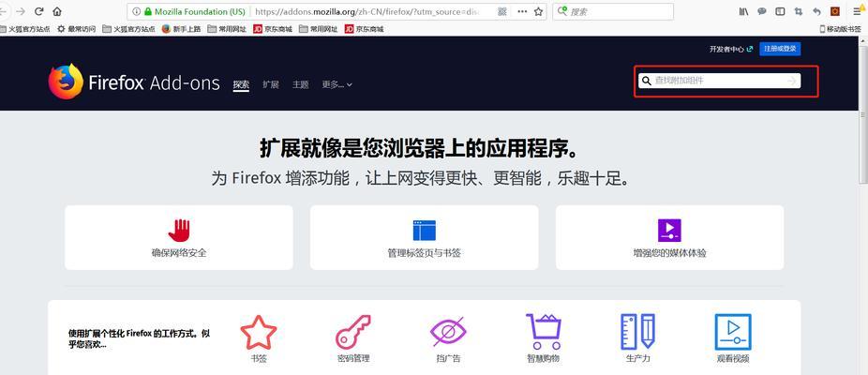Image resolution: width=868 pixels, height=375 pixels.
Task: Open the orange extension icon in toolbar
Action: pyautogui.click(x=835, y=11)
